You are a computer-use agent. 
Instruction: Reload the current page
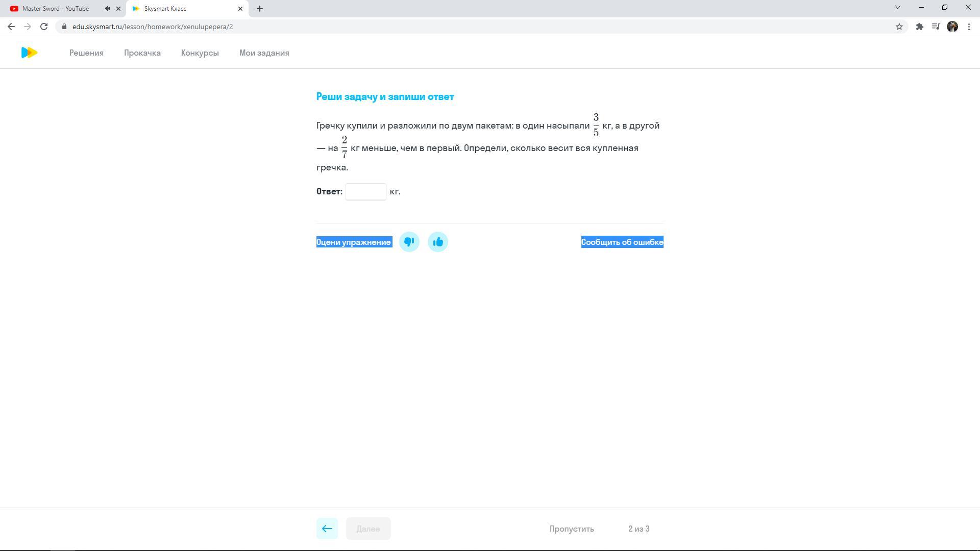44,27
